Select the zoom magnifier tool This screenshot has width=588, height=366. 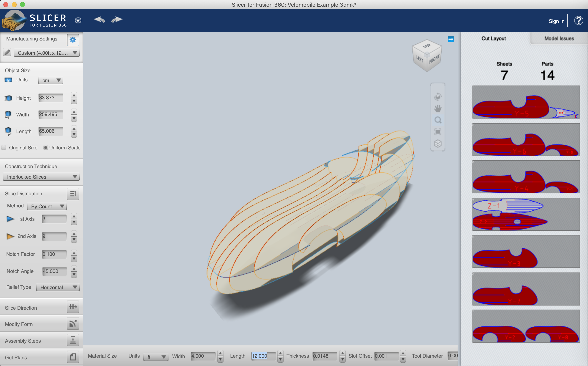[437, 120]
